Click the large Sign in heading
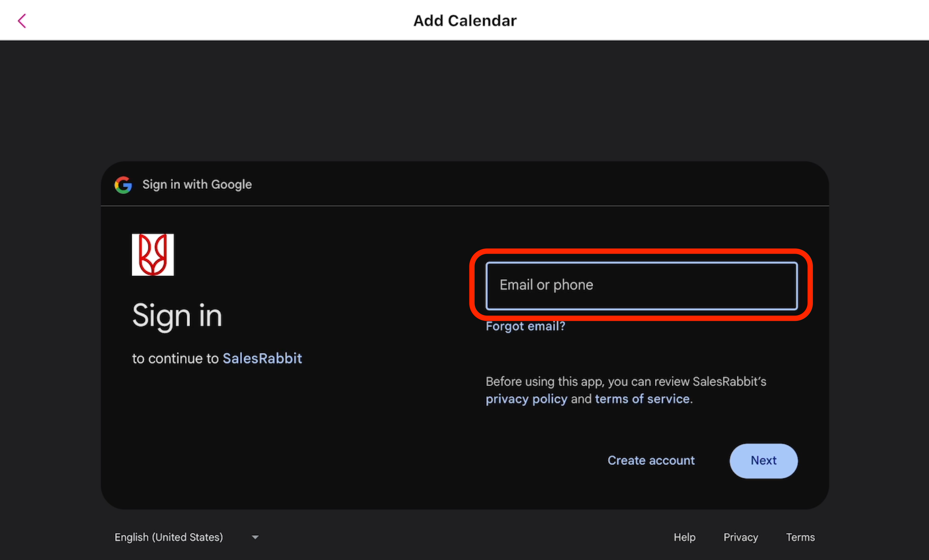Image resolution: width=929 pixels, height=560 pixels. coord(177,316)
